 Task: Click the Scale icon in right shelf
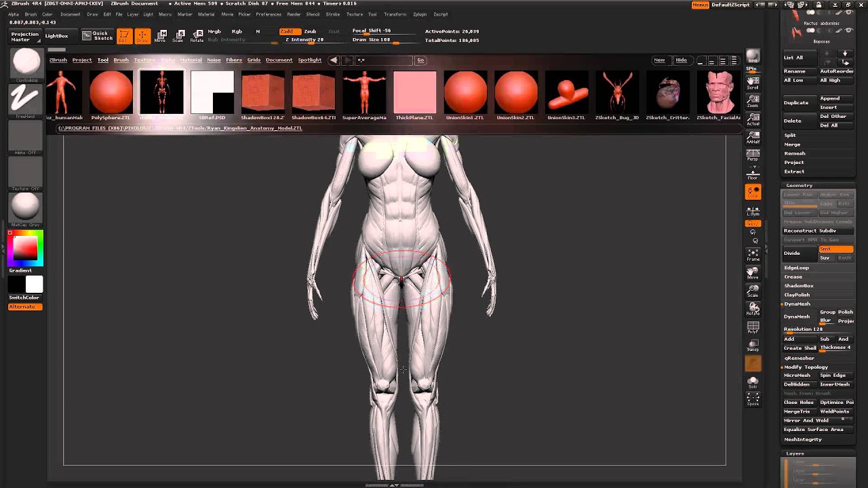click(x=753, y=291)
